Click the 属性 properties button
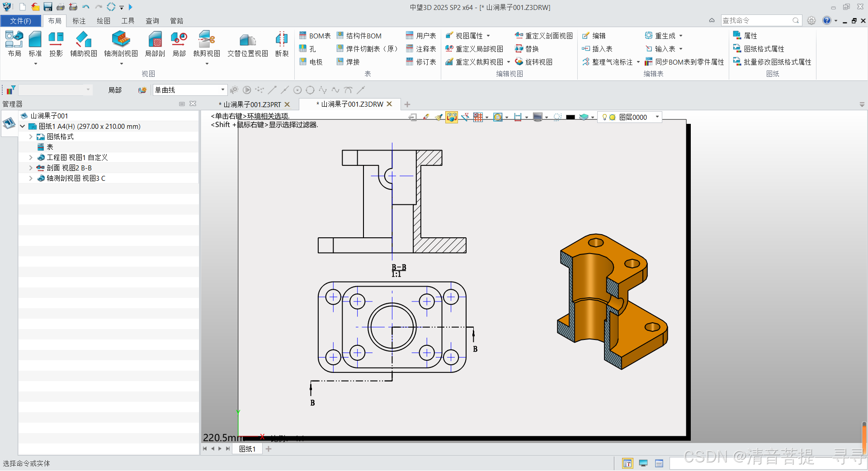Viewport: 868px width, 471px height. pyautogui.click(x=745, y=36)
